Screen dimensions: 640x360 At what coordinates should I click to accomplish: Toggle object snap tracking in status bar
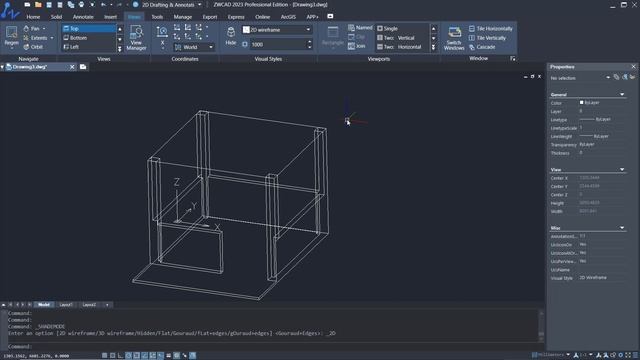coord(144,356)
